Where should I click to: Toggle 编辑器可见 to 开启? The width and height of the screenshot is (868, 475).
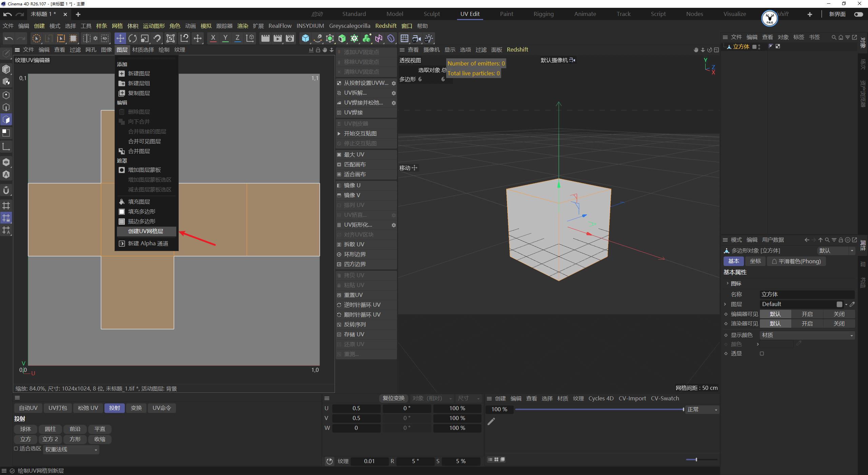(x=807, y=314)
